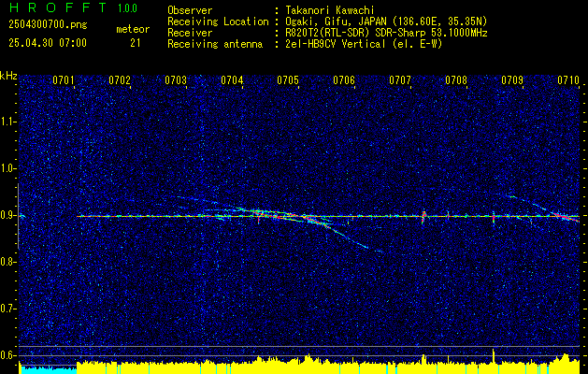Click the Observer name Takanori Kawachi
The height and width of the screenshot is (374, 588).
[329, 10]
